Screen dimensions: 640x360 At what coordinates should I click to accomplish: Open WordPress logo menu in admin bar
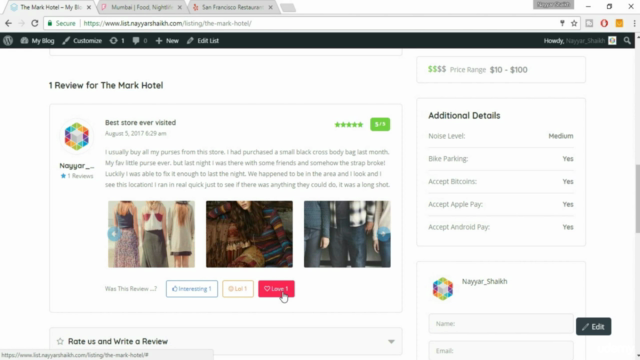pyautogui.click(x=8, y=40)
